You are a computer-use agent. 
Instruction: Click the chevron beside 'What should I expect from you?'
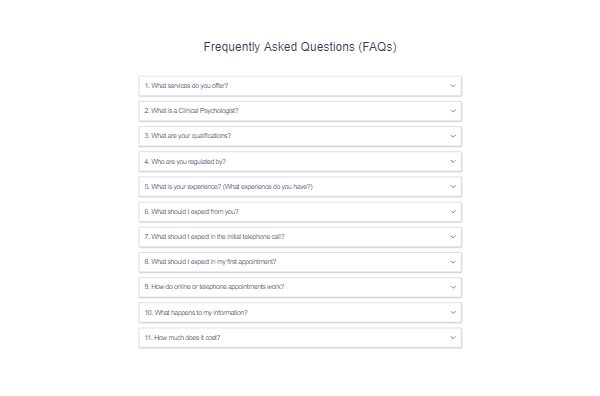click(453, 212)
